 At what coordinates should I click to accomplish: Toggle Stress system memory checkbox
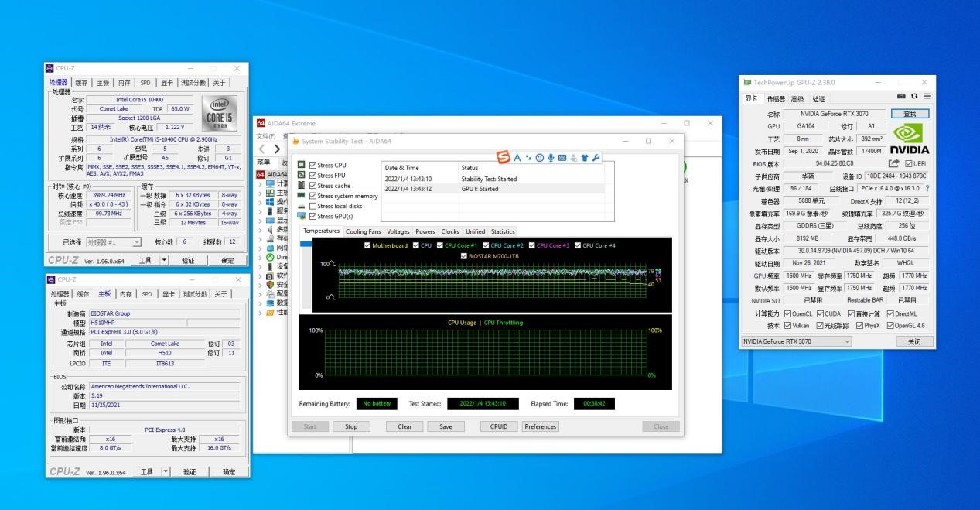click(312, 196)
